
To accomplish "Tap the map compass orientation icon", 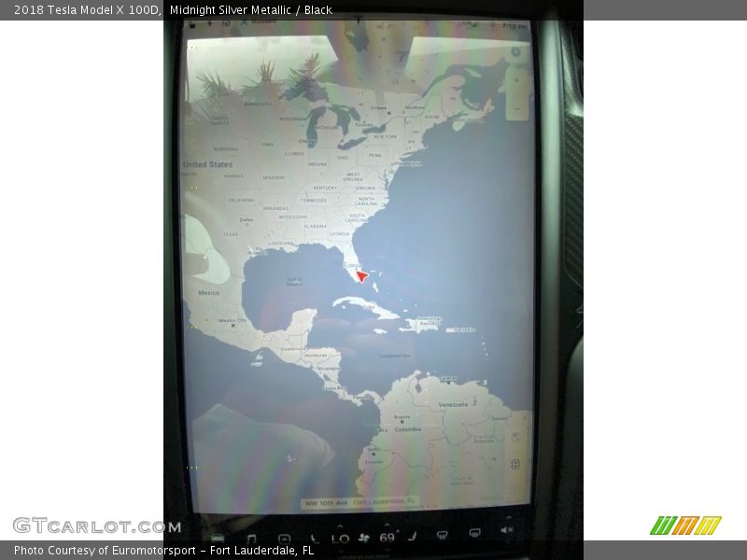I will coord(515,51).
